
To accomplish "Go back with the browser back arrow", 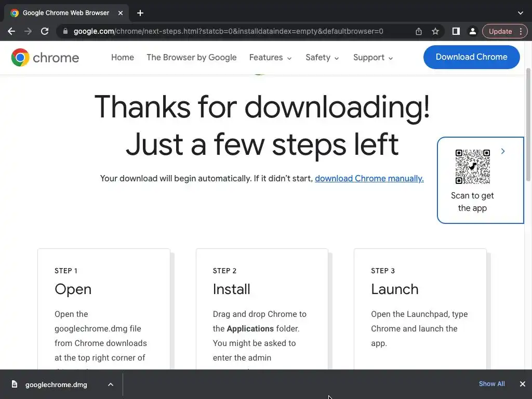I will [11, 31].
